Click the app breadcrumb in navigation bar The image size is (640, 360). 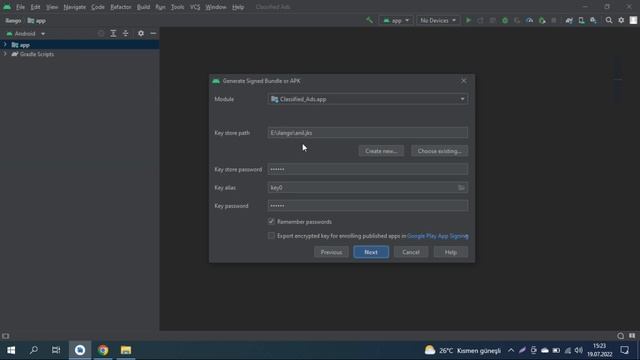click(x=37, y=20)
